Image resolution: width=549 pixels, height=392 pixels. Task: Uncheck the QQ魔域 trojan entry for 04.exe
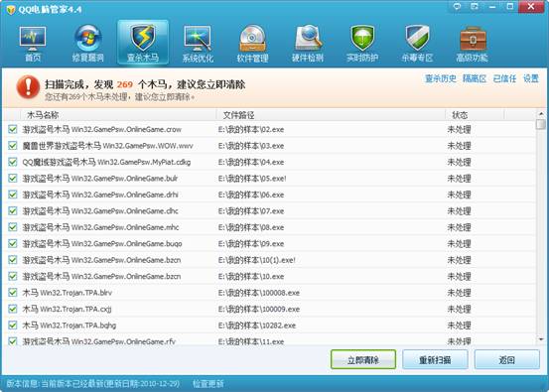click(x=13, y=162)
